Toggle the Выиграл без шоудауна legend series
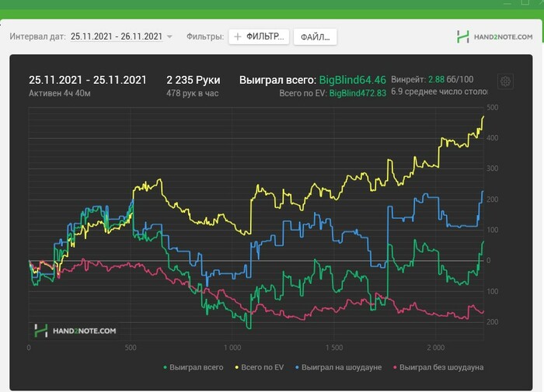Screen dimensions: 544x392 point(438,367)
